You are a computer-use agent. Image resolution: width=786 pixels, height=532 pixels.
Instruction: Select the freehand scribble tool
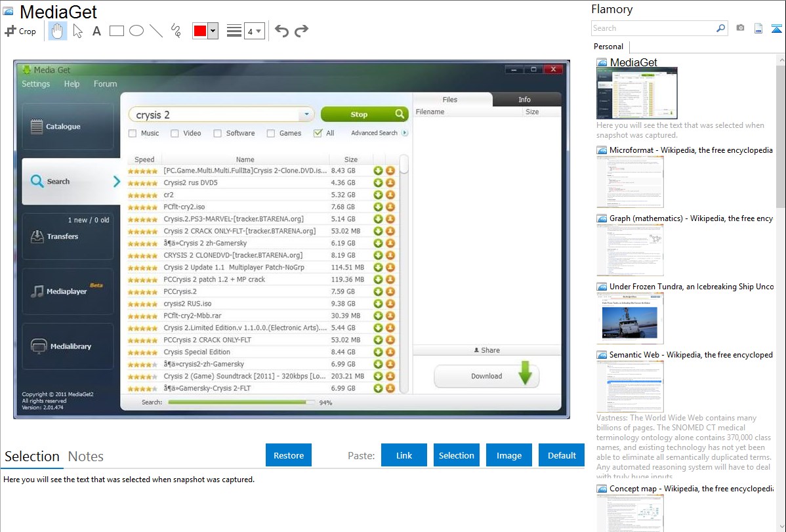click(176, 31)
